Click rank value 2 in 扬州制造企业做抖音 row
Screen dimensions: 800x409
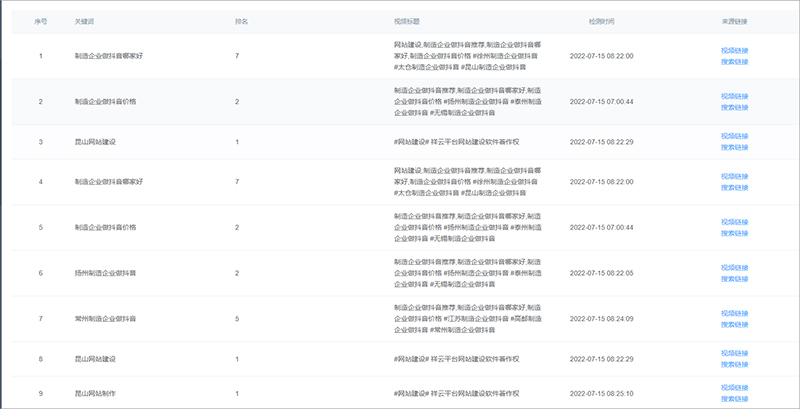click(237, 273)
